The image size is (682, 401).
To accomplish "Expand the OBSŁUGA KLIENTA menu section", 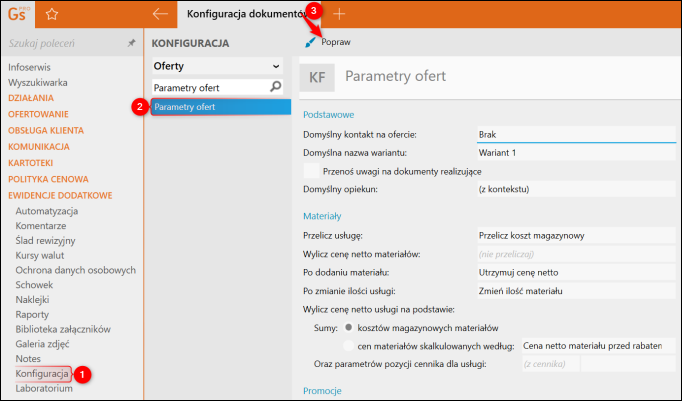I will [46, 130].
